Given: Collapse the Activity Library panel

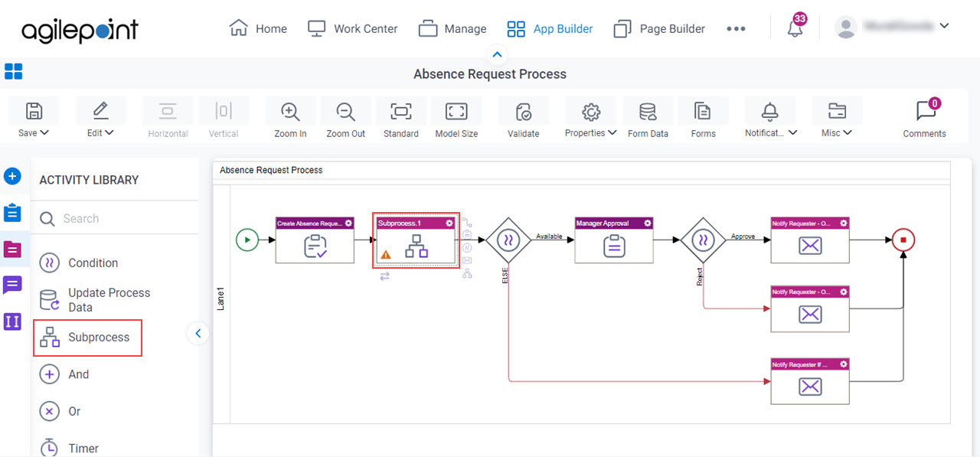Looking at the screenshot, I should click(x=198, y=333).
